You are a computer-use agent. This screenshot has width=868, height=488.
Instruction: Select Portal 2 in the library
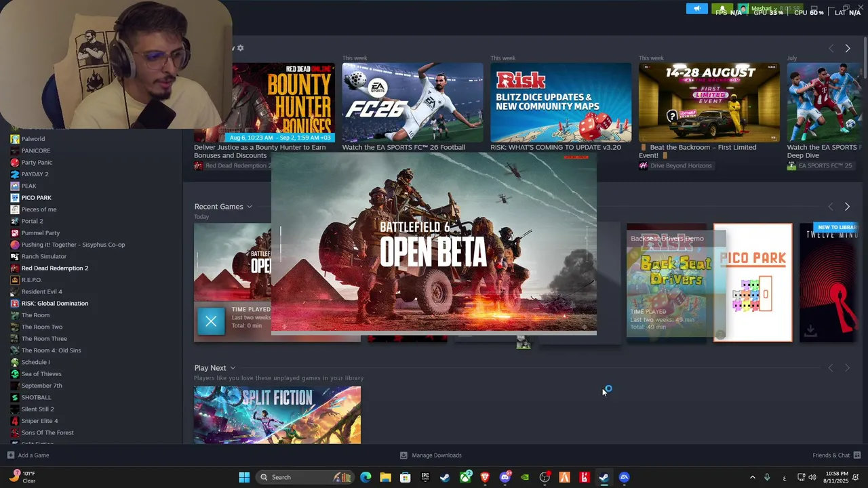coord(32,221)
